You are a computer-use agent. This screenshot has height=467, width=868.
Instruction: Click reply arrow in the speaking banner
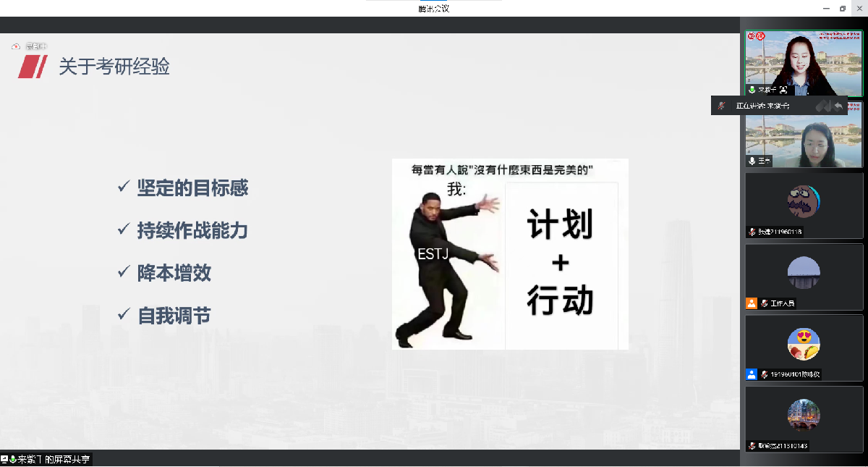tap(838, 106)
